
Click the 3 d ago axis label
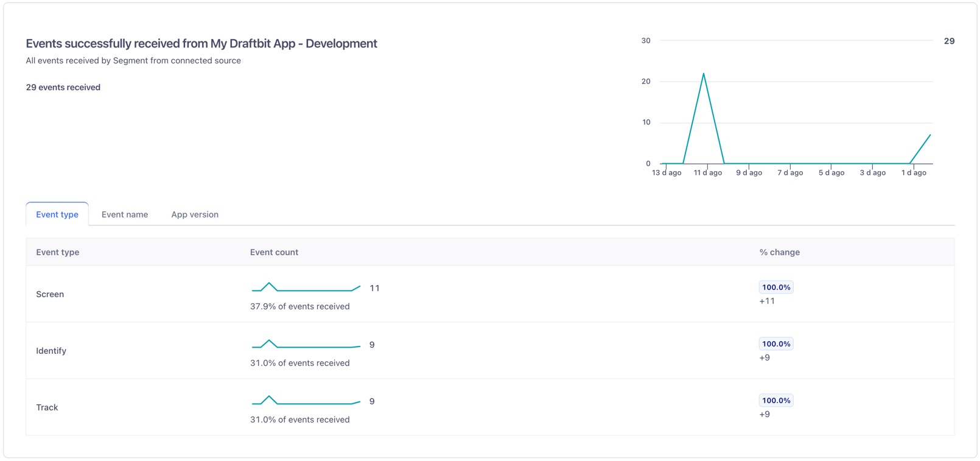(873, 173)
